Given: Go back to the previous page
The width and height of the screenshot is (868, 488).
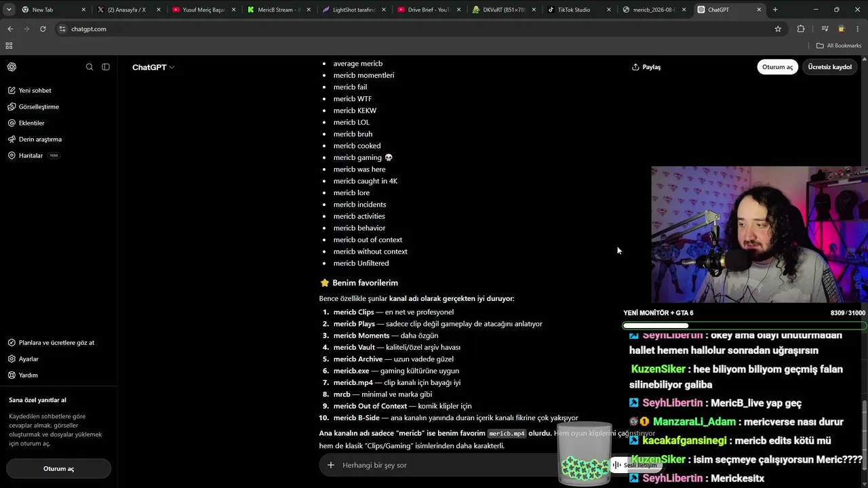Looking at the screenshot, I should tap(10, 29).
